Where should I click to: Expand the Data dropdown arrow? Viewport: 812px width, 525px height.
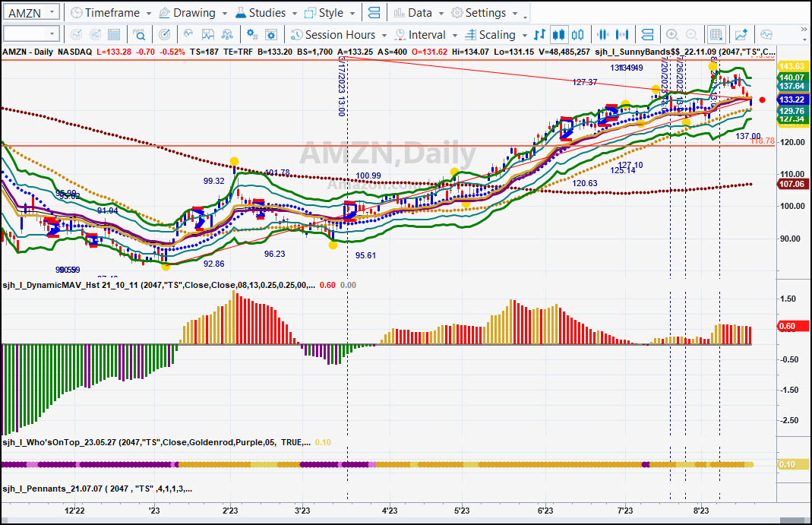441,13
